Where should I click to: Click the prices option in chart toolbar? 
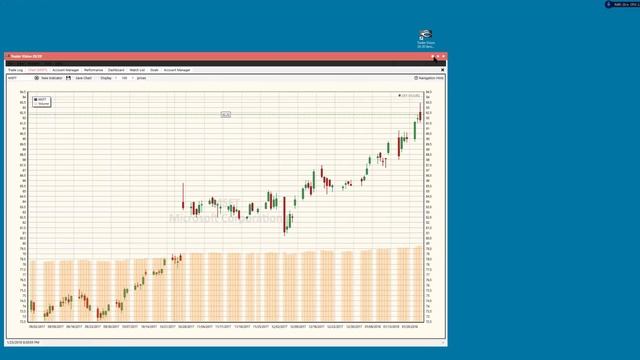click(141, 78)
